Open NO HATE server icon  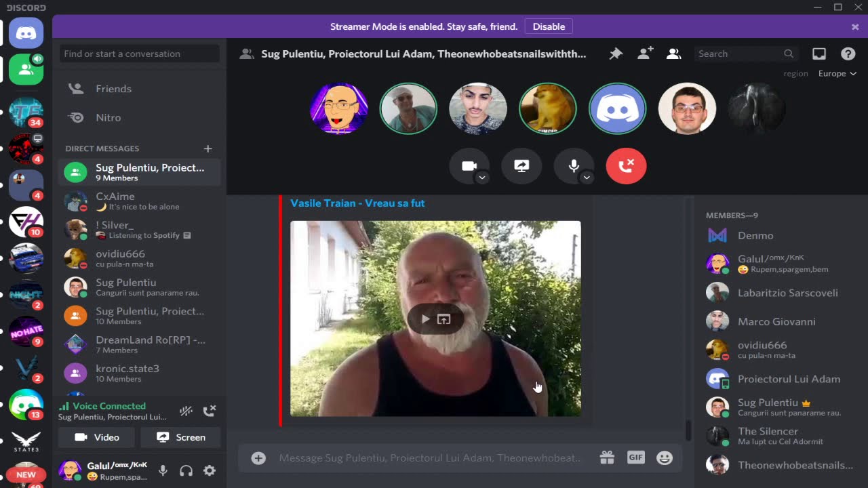click(26, 331)
